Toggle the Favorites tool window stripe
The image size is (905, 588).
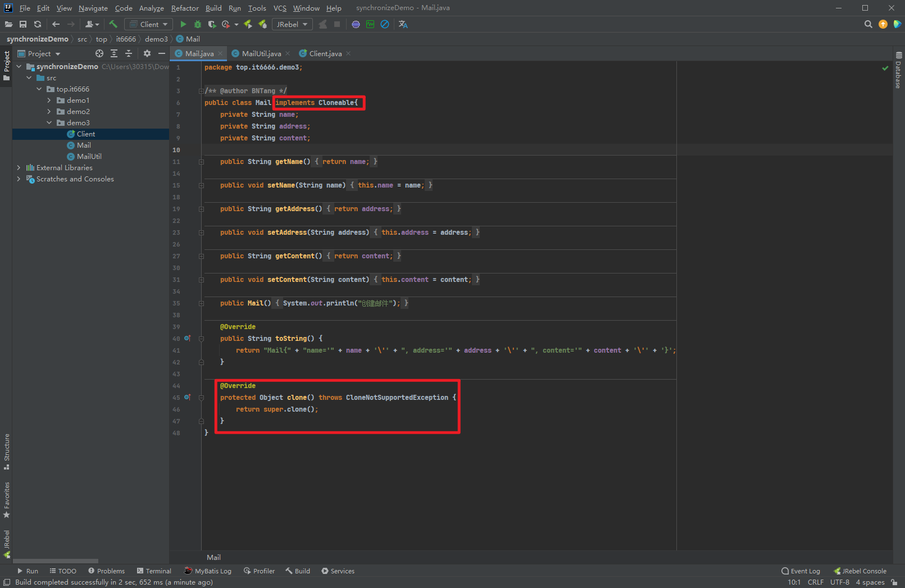[7, 499]
